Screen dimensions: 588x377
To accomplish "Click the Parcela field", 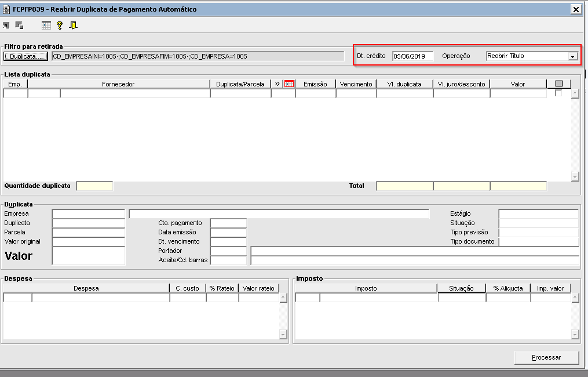I will [x=89, y=233].
